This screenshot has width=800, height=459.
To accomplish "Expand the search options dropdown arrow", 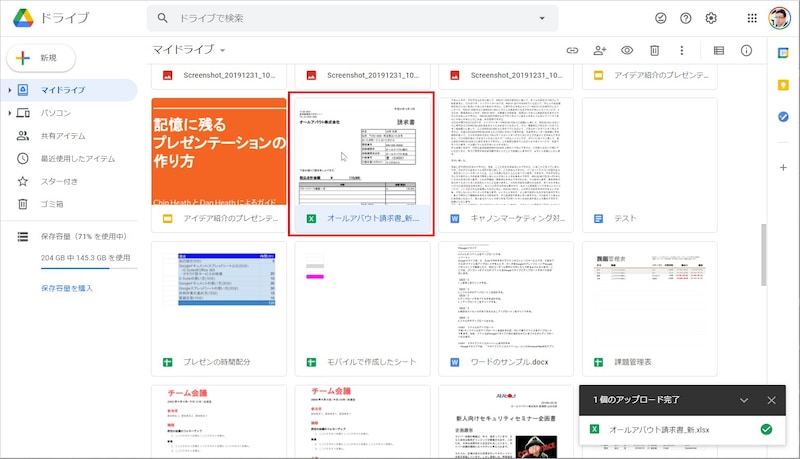I will (542, 18).
